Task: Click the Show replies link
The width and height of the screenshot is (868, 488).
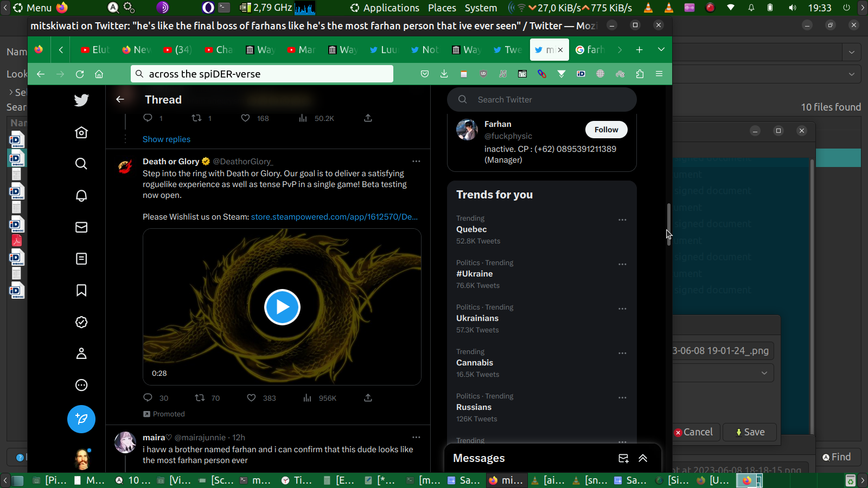Action: point(167,139)
